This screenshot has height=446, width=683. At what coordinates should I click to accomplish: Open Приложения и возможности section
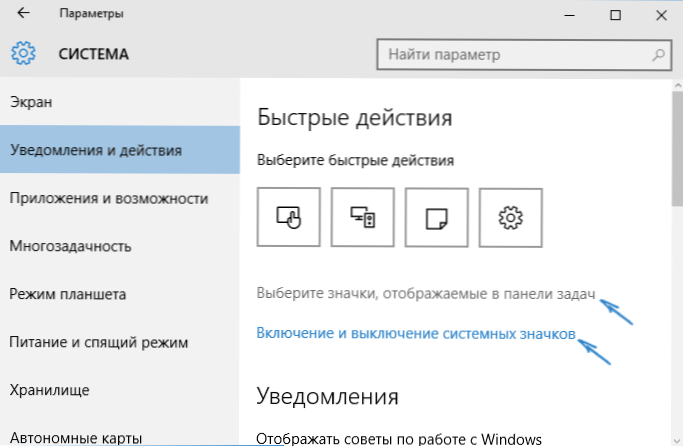[x=120, y=198]
